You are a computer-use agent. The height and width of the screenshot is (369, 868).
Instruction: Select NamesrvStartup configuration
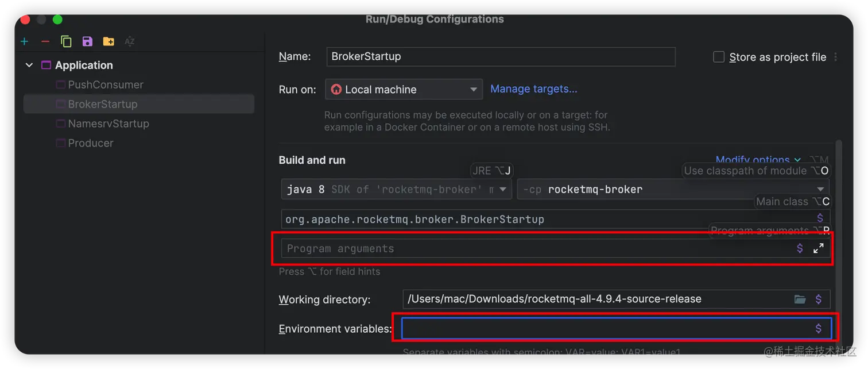[108, 124]
